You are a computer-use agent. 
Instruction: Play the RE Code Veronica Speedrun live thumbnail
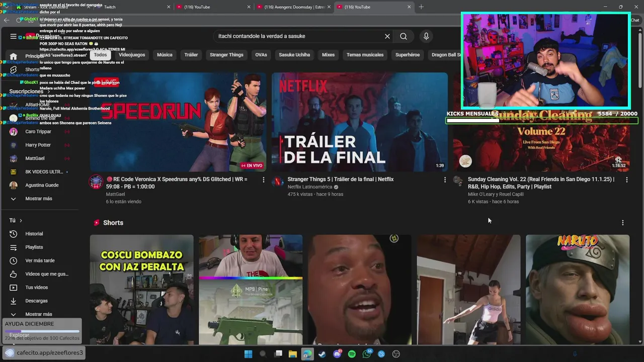[178, 122]
